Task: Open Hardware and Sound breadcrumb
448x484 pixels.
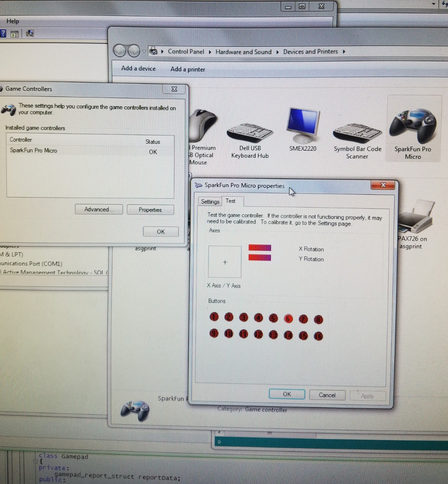Action: point(243,52)
